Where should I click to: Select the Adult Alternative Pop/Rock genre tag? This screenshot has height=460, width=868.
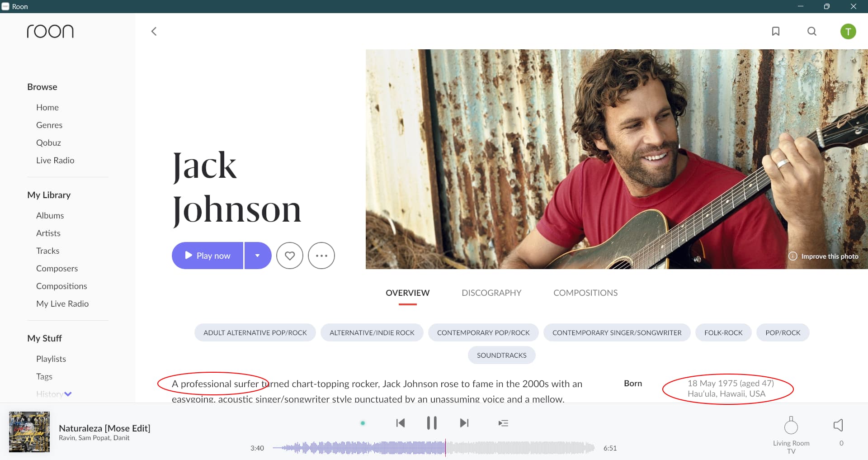pos(255,332)
